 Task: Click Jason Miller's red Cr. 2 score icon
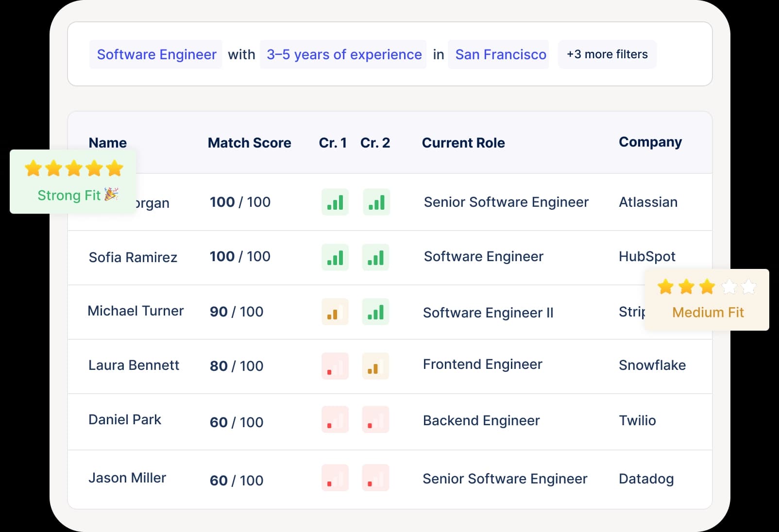click(376, 478)
